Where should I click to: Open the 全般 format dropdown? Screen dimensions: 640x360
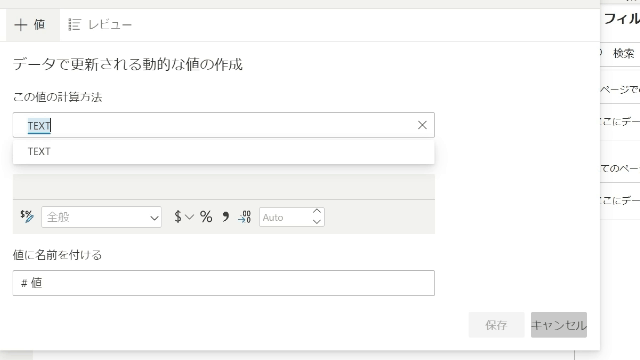point(101,217)
